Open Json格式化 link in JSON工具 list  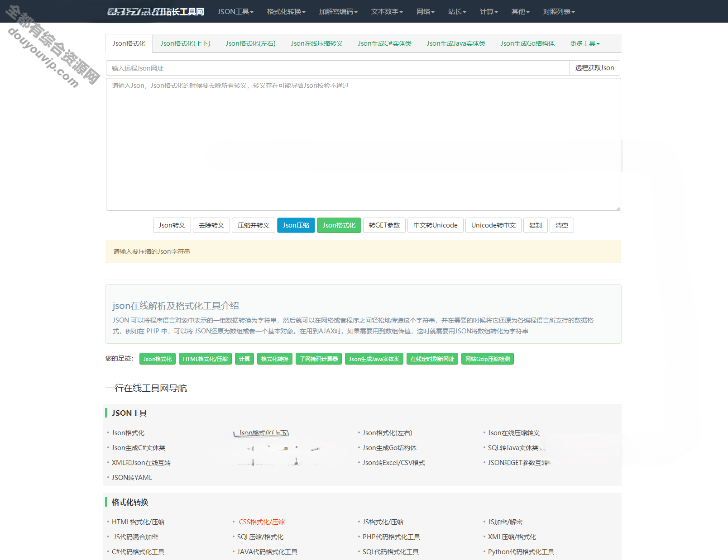pos(128,433)
